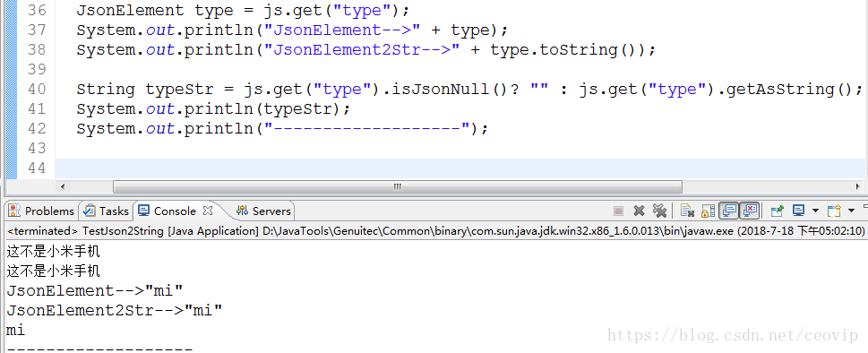This screenshot has width=868, height=353.
Task: Click the Terminate button in Console toolbar
Action: pos(619,211)
